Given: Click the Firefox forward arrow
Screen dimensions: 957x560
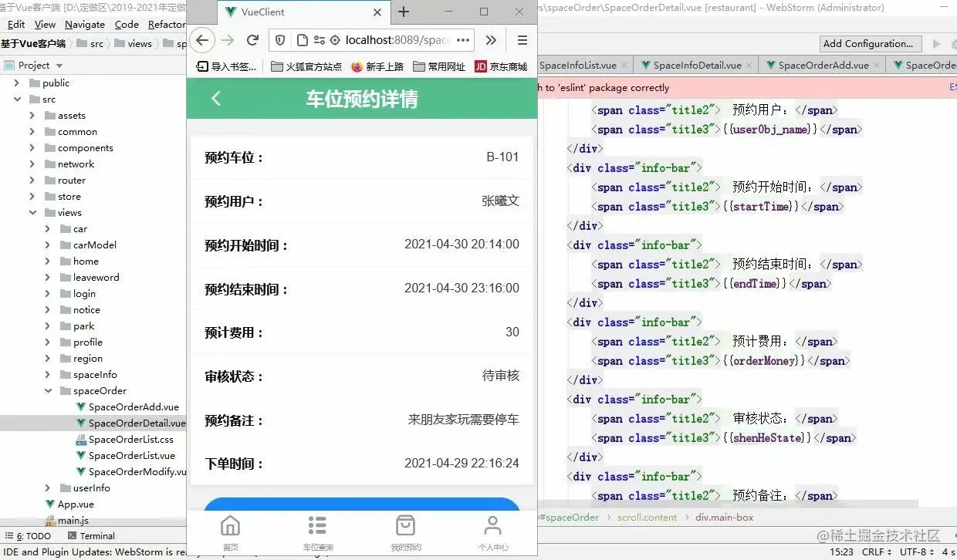Looking at the screenshot, I should coord(228,40).
